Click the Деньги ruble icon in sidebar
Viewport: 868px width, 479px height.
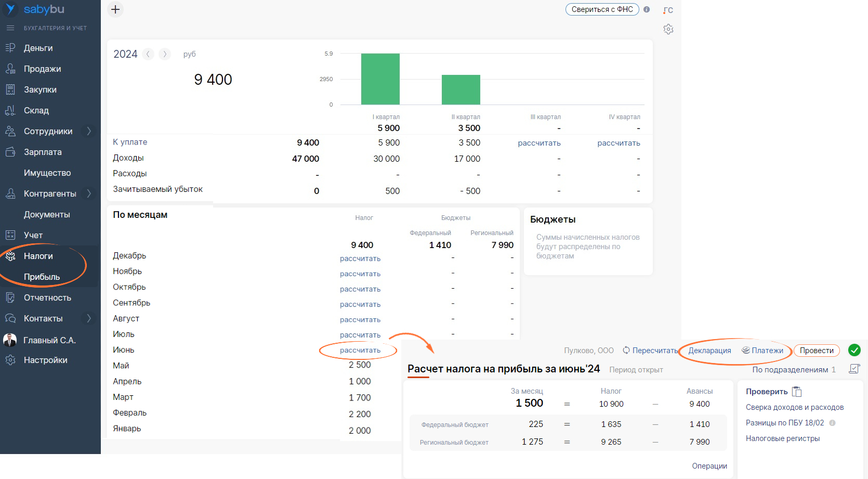tap(10, 48)
